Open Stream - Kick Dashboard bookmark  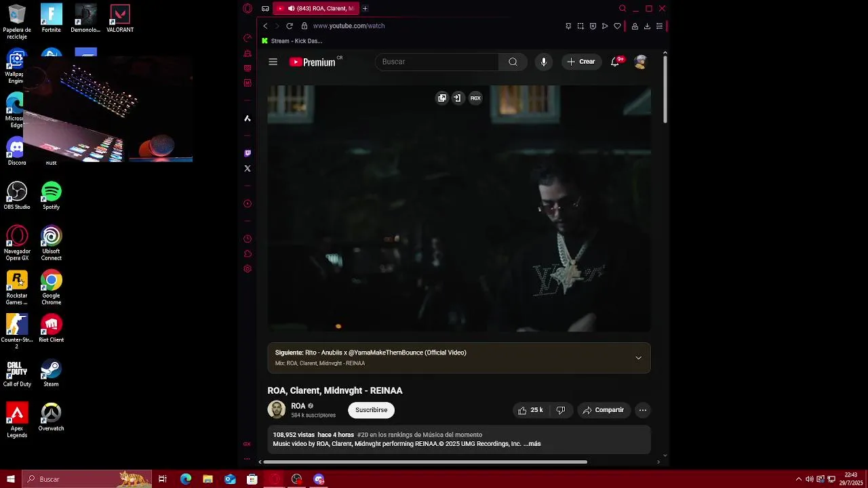tap(292, 41)
